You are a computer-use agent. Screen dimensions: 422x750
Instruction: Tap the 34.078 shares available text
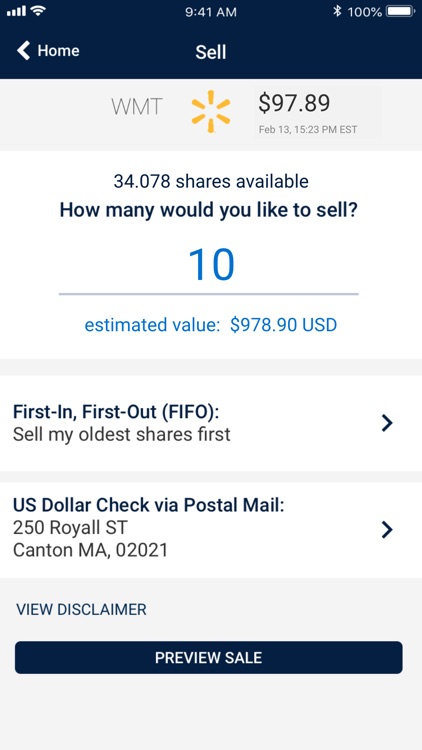click(211, 181)
